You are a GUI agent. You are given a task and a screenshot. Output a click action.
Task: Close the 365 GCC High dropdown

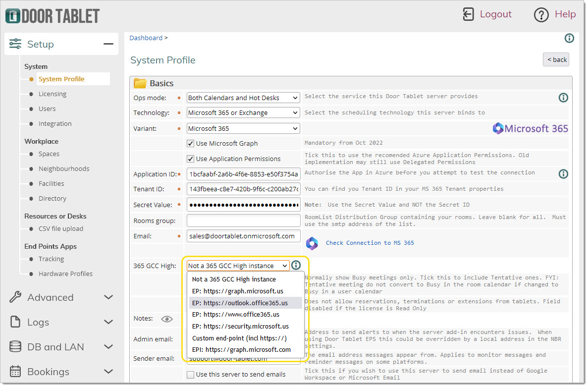click(238, 266)
